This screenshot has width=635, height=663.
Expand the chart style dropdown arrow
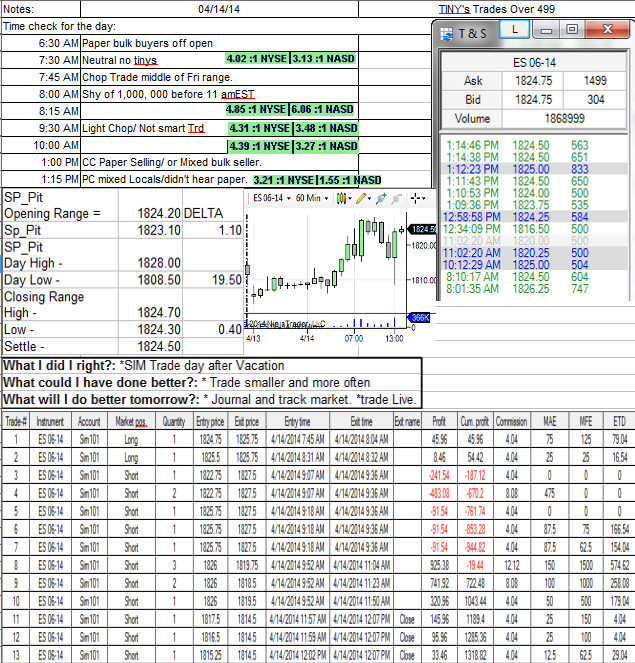pos(350,198)
